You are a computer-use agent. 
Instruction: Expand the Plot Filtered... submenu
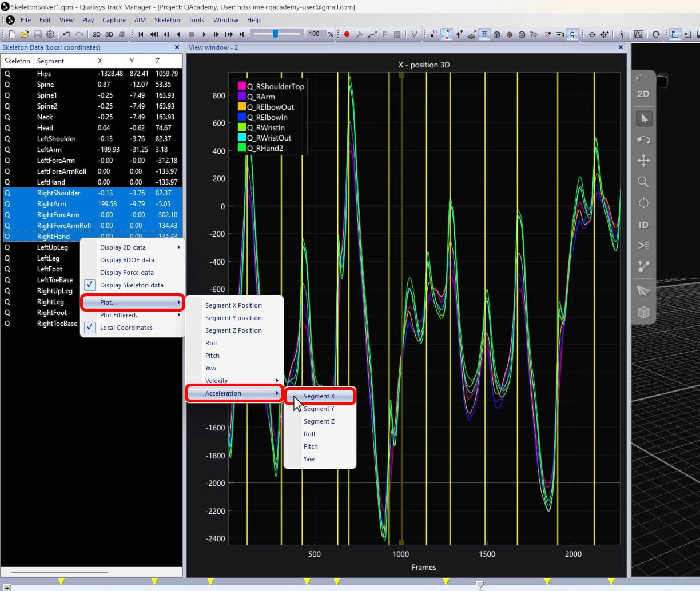[x=133, y=315]
